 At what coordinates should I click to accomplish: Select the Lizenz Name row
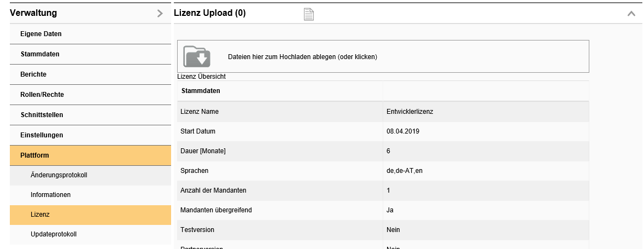click(199, 112)
